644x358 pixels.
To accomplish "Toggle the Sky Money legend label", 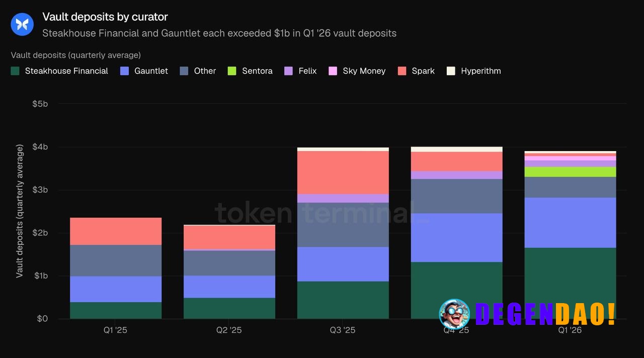I will click(364, 71).
